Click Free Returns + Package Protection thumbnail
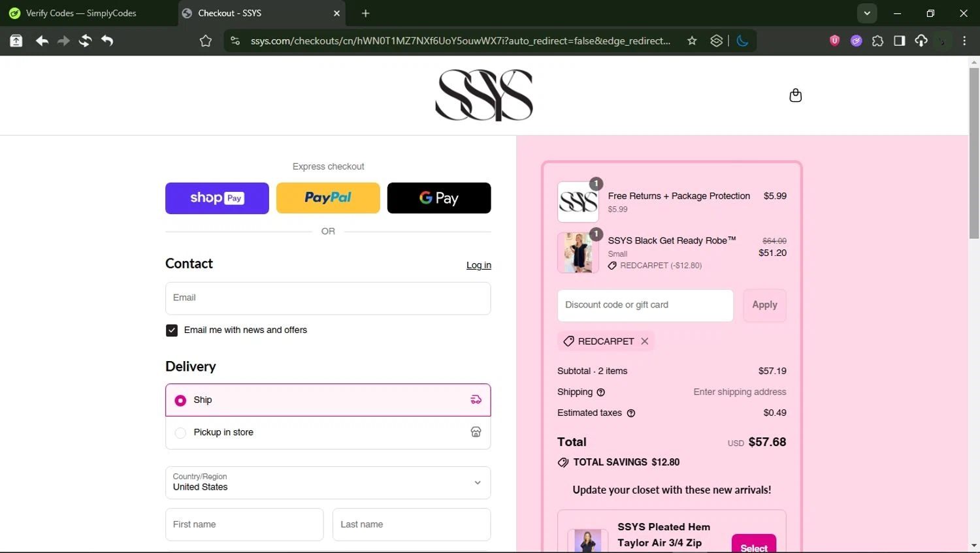 (578, 202)
